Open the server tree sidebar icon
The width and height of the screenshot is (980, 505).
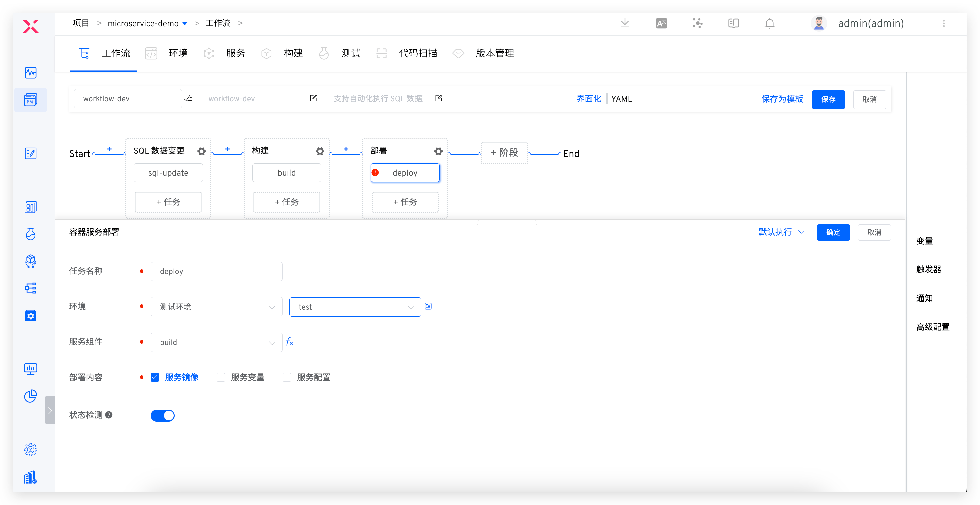[30, 288]
